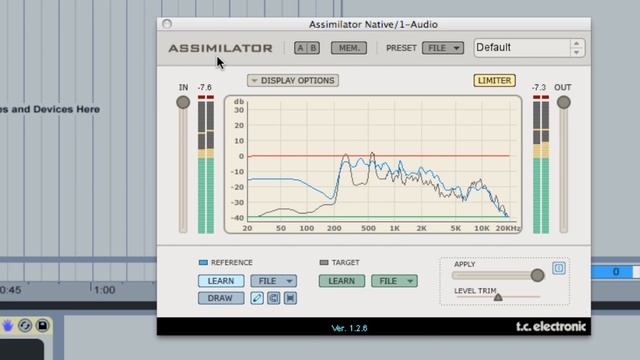Click the MEM. button
Screen dimensions: 640x360
pyautogui.click(x=349, y=48)
